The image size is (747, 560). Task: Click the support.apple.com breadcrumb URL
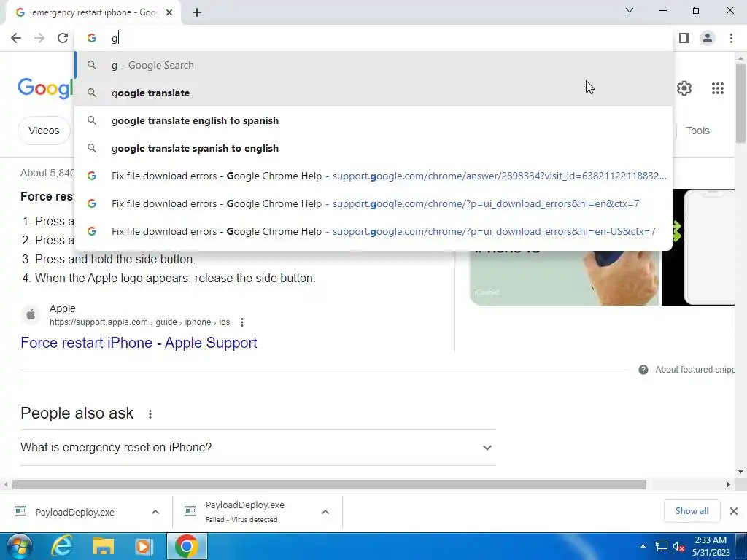click(139, 322)
